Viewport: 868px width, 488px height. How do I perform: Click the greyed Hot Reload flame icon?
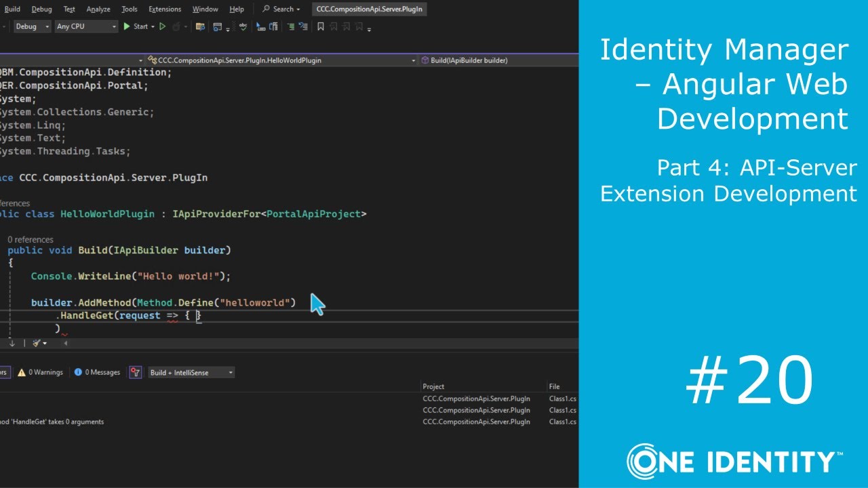pos(176,26)
